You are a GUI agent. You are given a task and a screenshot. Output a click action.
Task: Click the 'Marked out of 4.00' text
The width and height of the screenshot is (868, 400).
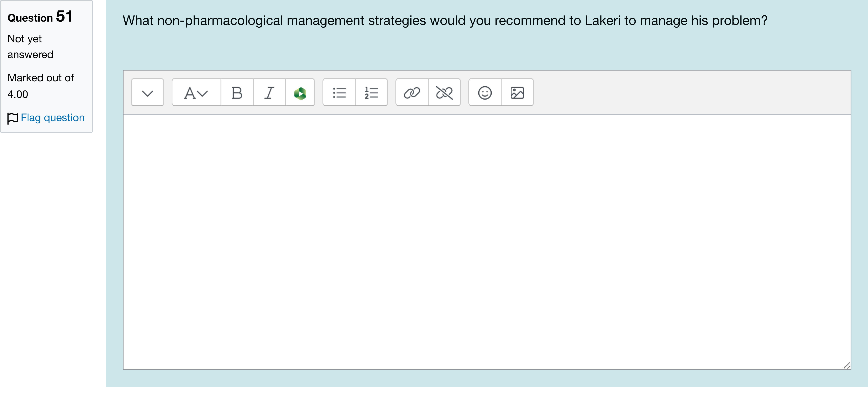pyautogui.click(x=40, y=86)
